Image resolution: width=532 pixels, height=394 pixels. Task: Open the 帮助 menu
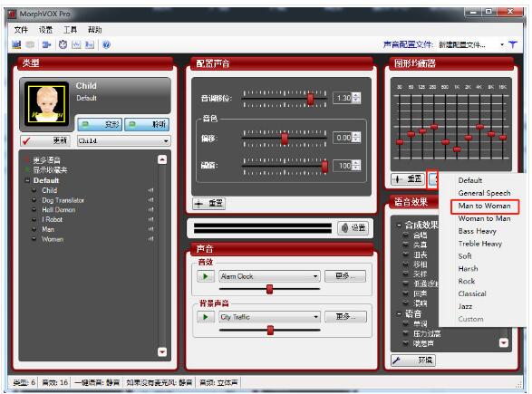pos(95,30)
